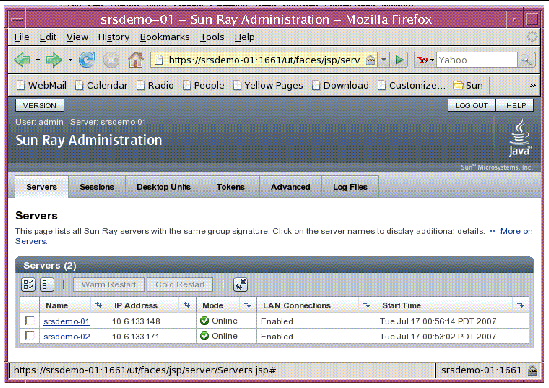Click the LOG OUT button
This screenshot has height=388, width=549.
tap(471, 105)
